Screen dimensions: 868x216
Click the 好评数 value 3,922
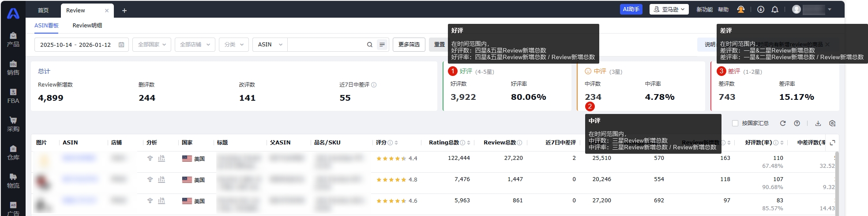point(463,97)
